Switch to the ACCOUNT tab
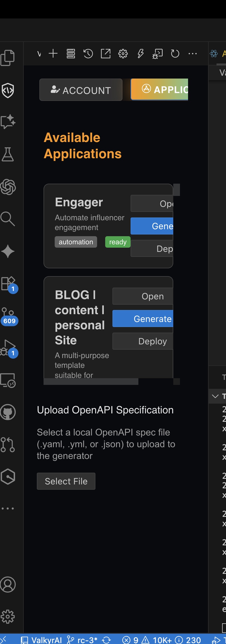 tap(81, 90)
